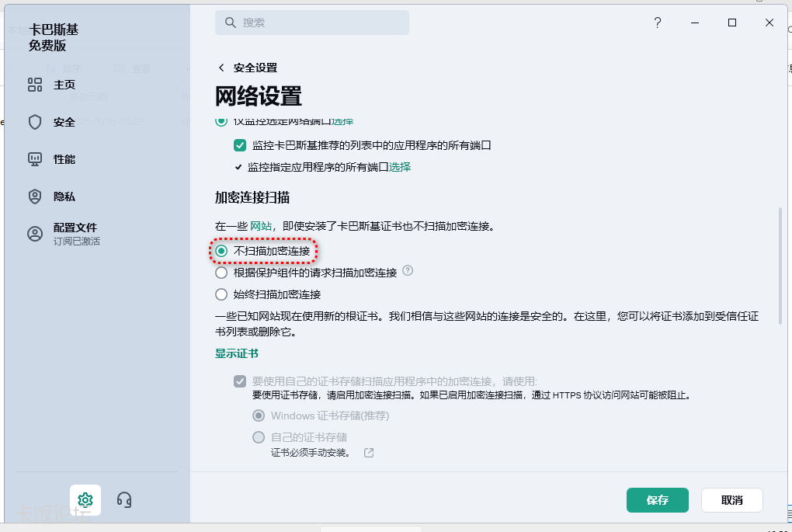Uncheck 监控卡巴斯基推荐的列表中的应用程序的所有端口
792x532 pixels.
240,145
